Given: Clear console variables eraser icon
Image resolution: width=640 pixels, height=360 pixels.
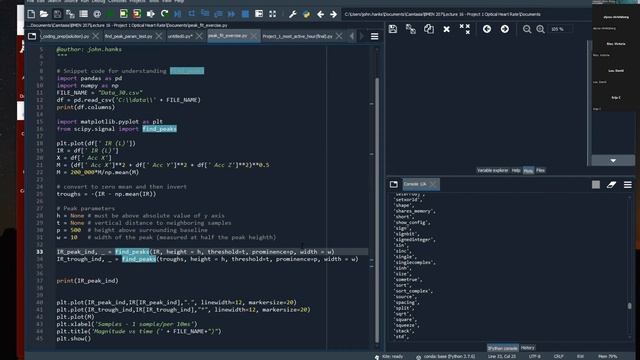Looking at the screenshot, I should [611, 185].
